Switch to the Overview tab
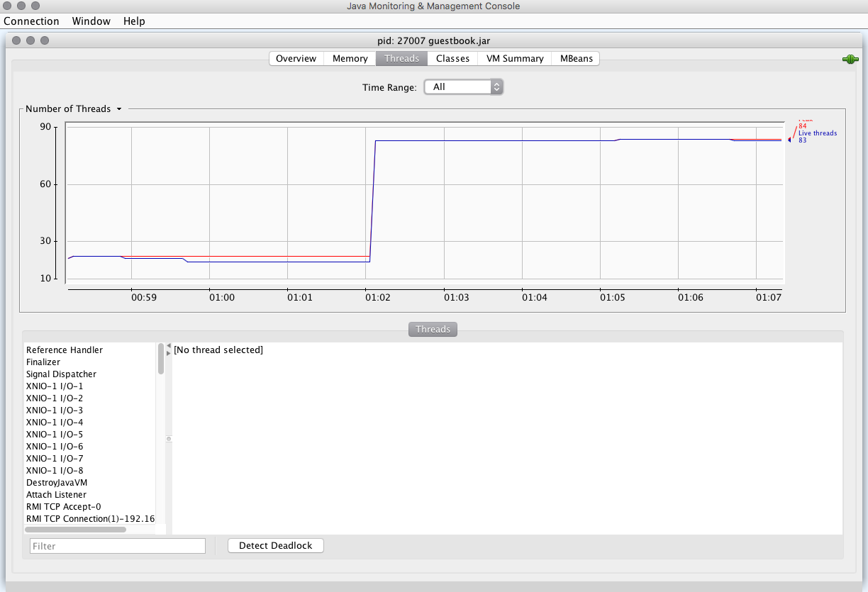Screen dimensions: 868x592 pos(296,59)
